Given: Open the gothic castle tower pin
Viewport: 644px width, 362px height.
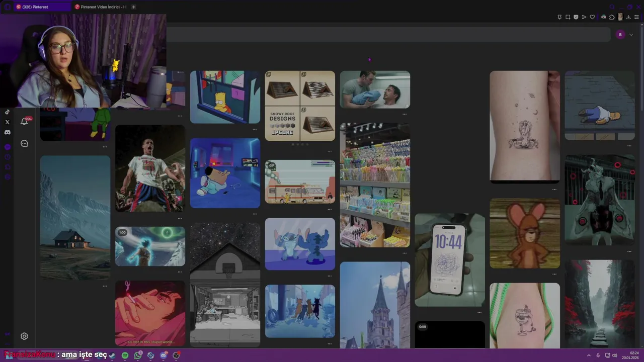Looking at the screenshot, I should (x=375, y=305).
